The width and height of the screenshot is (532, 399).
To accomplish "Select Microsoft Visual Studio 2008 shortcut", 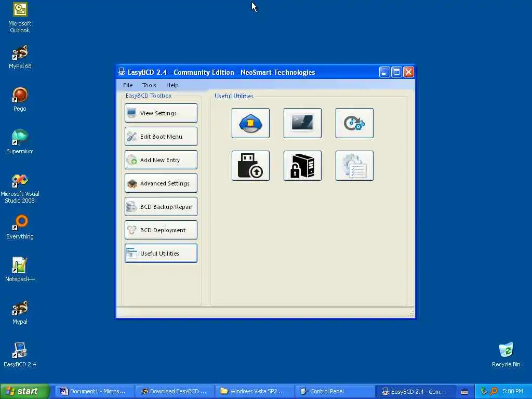I will [x=20, y=188].
